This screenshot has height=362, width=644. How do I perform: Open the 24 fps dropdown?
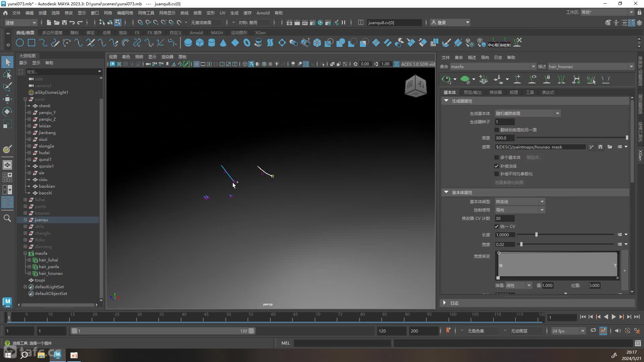pyautogui.click(x=568, y=331)
